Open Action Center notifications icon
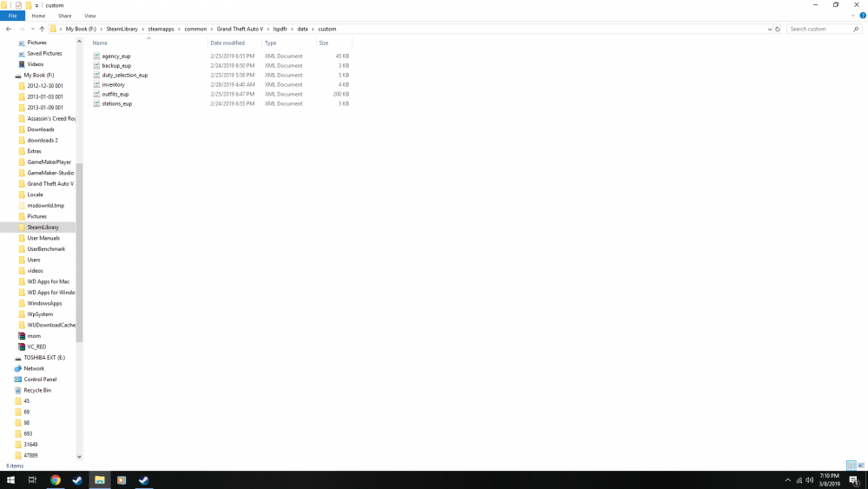 pos(854,480)
